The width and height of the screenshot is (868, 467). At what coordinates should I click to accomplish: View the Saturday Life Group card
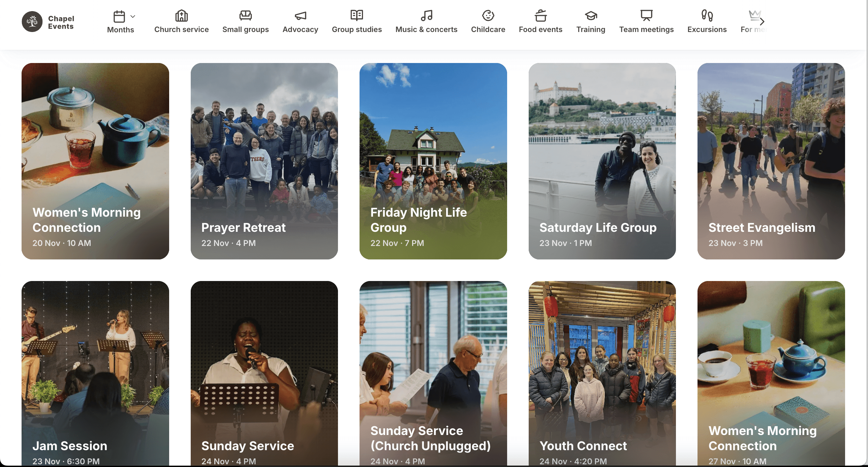point(602,161)
